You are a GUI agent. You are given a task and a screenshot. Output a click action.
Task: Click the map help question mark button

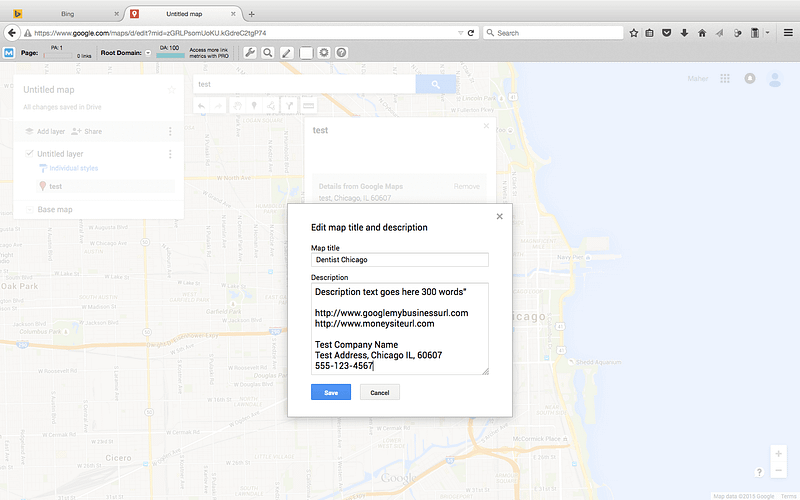(x=759, y=472)
